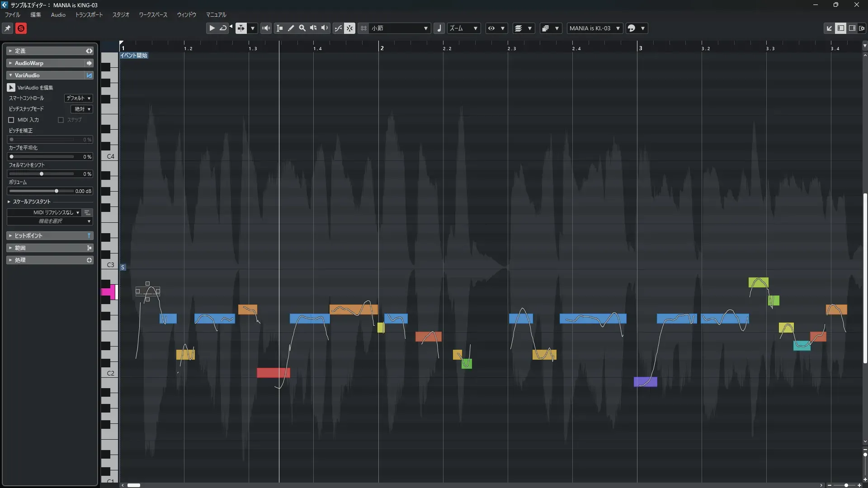Enable the MIDI 入力 checkbox

(11, 120)
